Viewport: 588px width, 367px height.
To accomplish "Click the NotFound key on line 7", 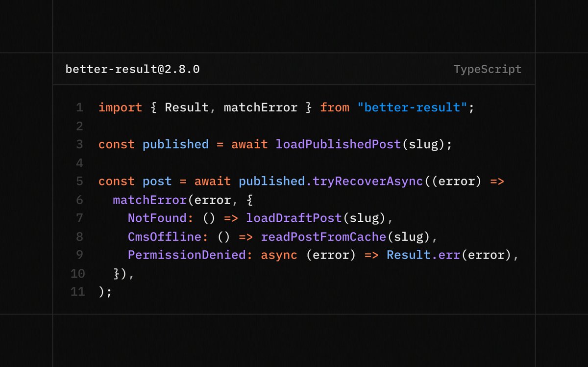I will click(x=157, y=218).
